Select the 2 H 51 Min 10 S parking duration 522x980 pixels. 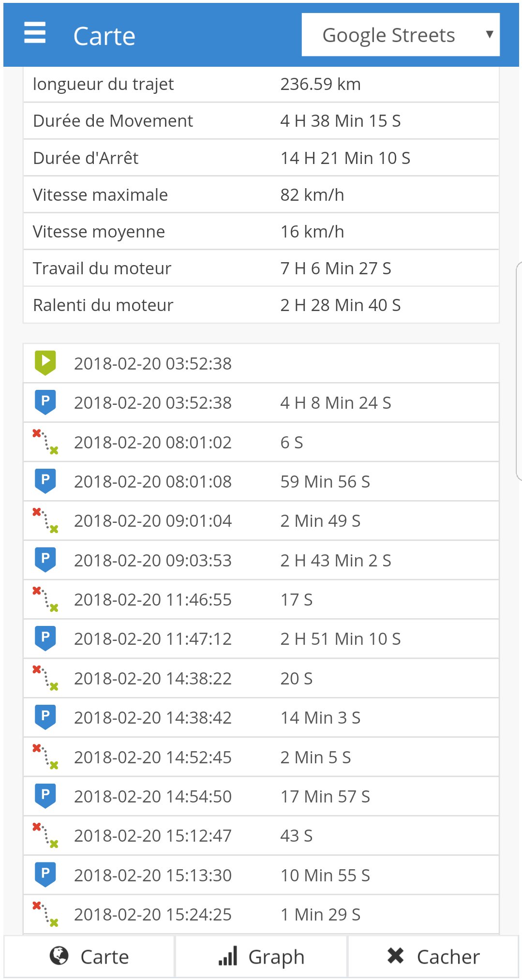coord(340,638)
